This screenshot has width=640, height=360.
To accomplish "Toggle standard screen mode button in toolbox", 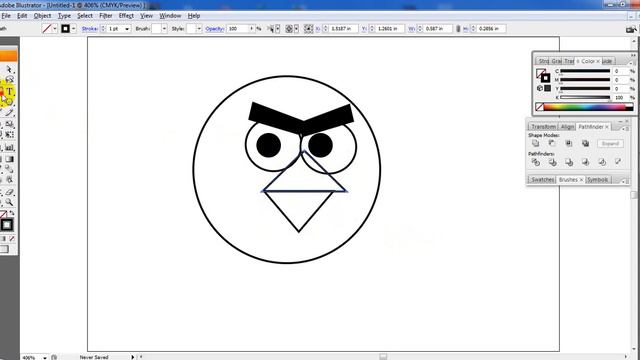I will click(3, 249).
